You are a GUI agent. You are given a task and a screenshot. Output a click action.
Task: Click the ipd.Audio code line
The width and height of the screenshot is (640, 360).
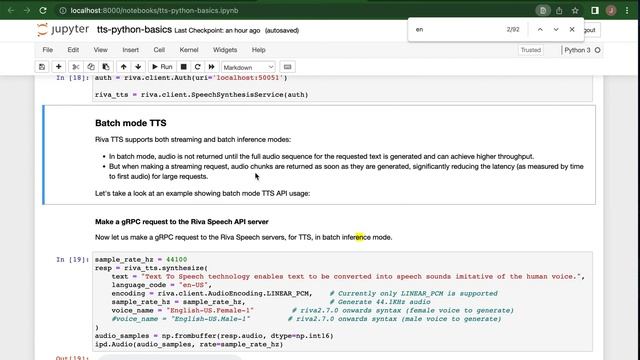click(189, 344)
